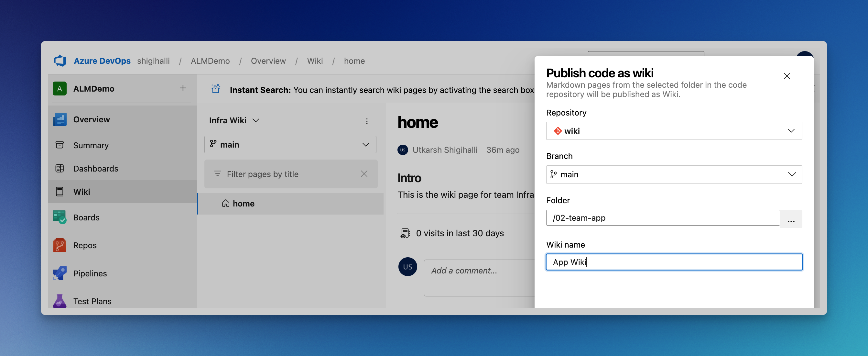Edit the Wiki name field
The width and height of the screenshot is (868, 356).
[x=674, y=262]
